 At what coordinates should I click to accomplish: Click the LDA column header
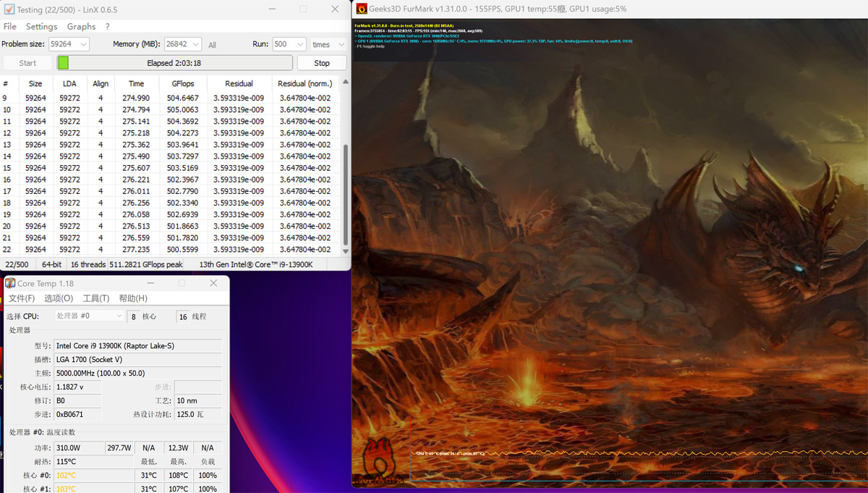coord(69,83)
